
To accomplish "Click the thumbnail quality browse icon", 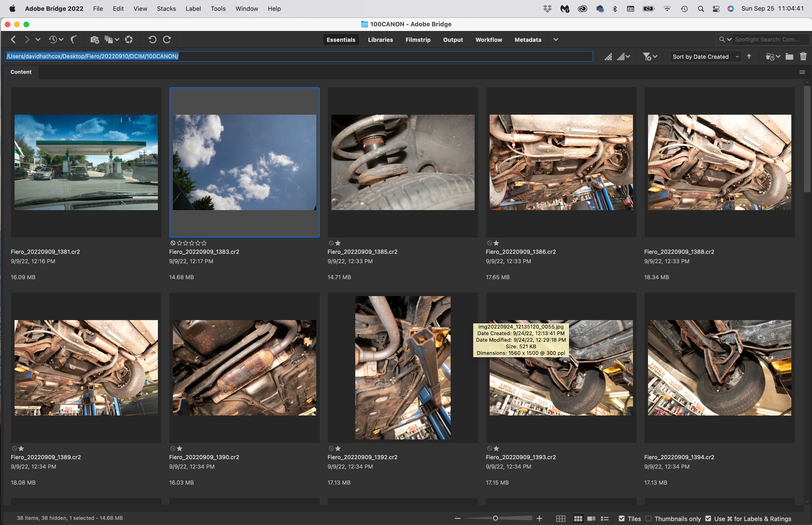I will 608,57.
